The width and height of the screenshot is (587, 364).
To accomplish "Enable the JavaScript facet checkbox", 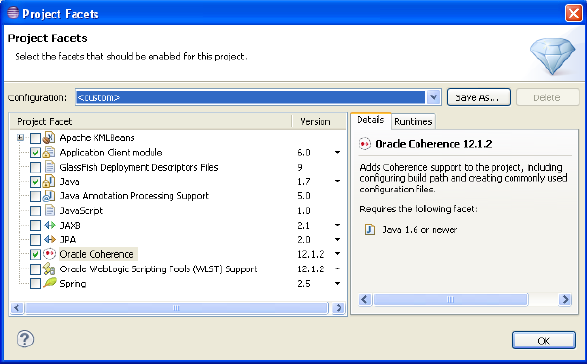I will tap(35, 211).
